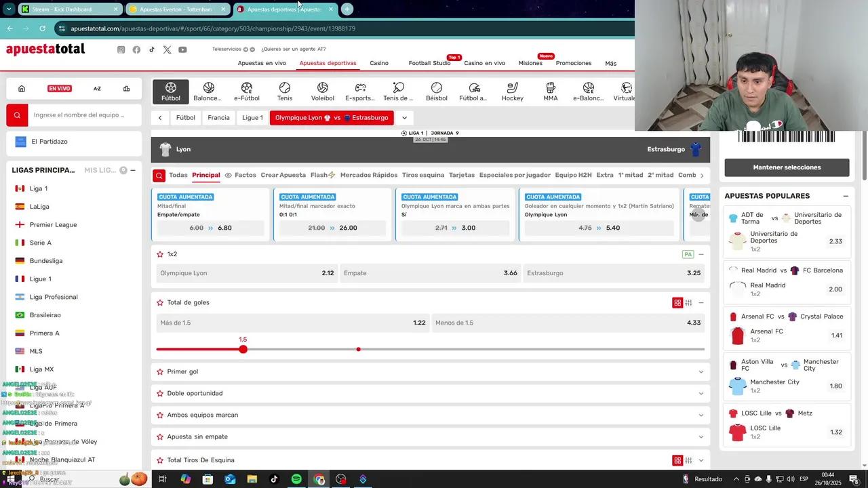Click the browser address bar URL
This screenshot has width=868, height=488.
point(213,28)
